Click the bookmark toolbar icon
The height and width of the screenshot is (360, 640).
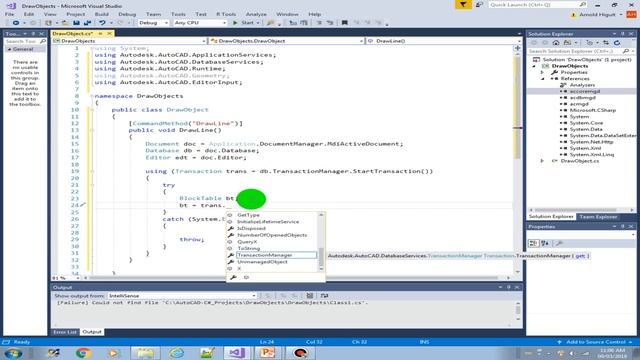tap(344, 23)
